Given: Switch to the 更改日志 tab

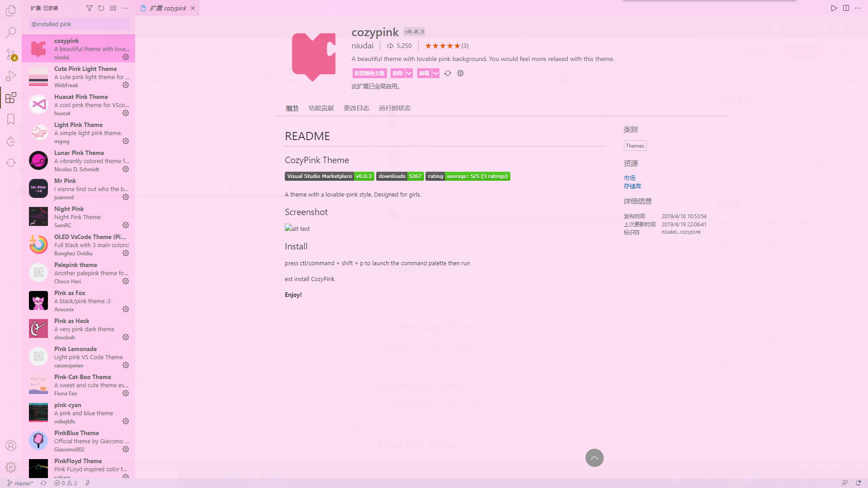Looking at the screenshot, I should 356,108.
